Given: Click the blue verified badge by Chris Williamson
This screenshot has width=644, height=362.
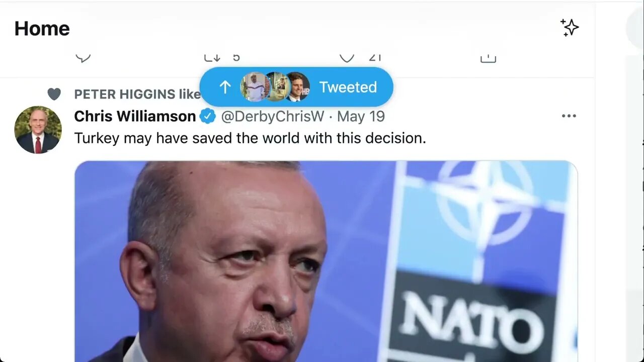Looking at the screenshot, I should [207, 117].
